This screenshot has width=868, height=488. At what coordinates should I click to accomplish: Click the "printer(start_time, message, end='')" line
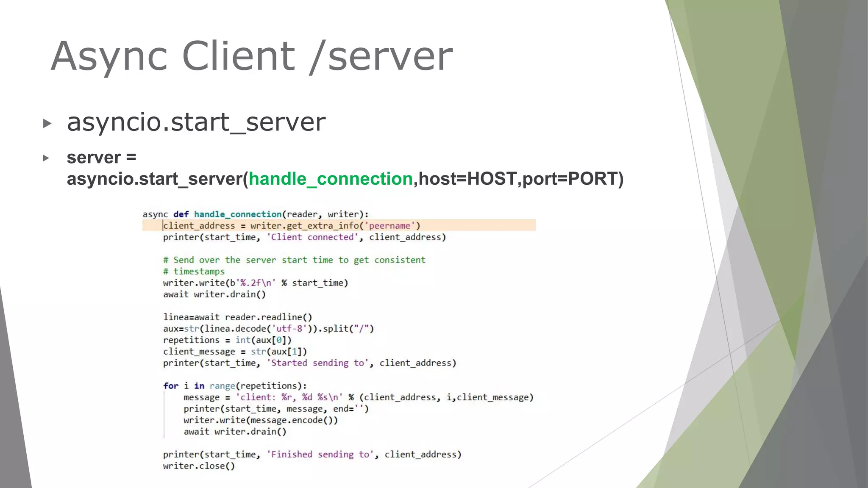(x=276, y=409)
